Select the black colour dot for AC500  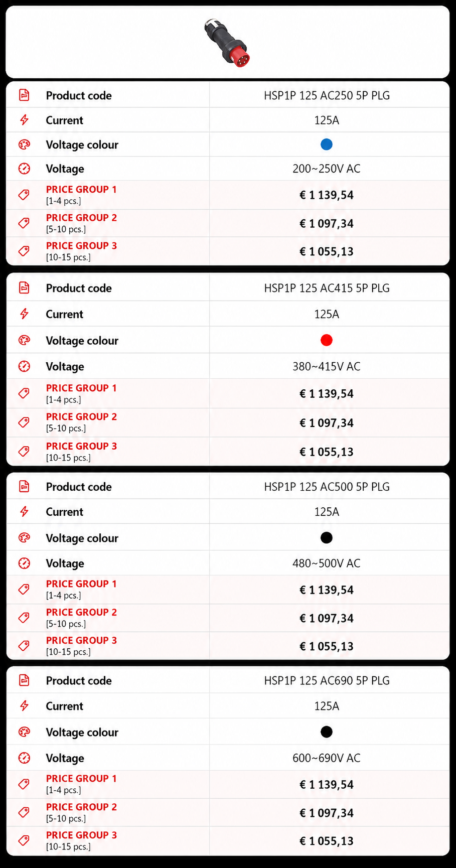tap(326, 538)
